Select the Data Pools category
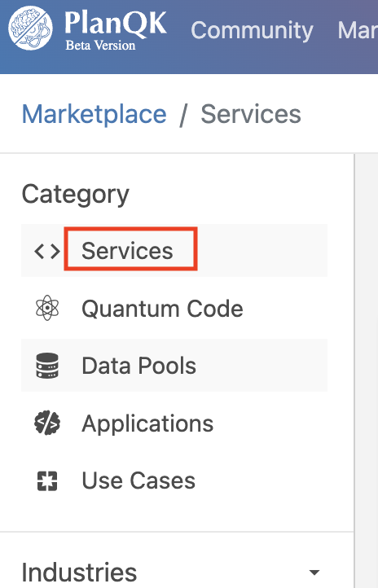378x588 pixels. coord(138,366)
